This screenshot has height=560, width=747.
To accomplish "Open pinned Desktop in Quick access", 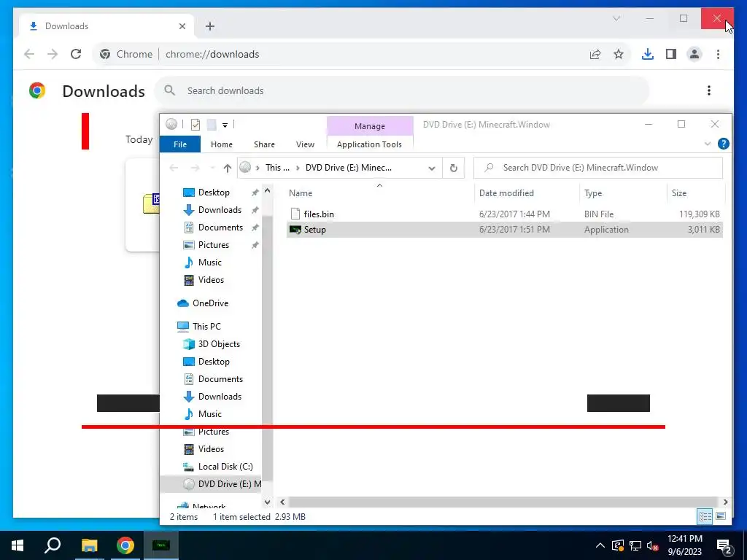I will click(x=214, y=192).
